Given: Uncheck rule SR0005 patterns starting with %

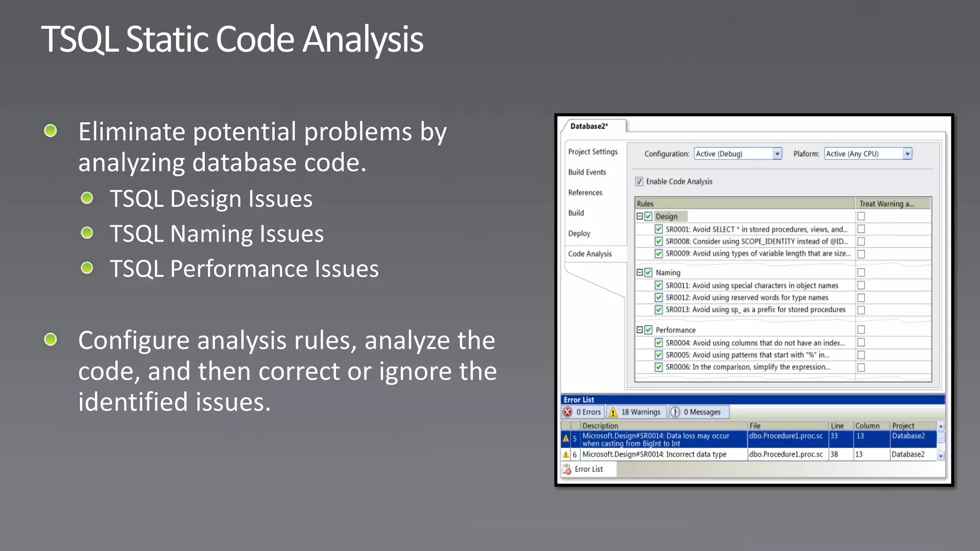Looking at the screenshot, I should 659,355.
